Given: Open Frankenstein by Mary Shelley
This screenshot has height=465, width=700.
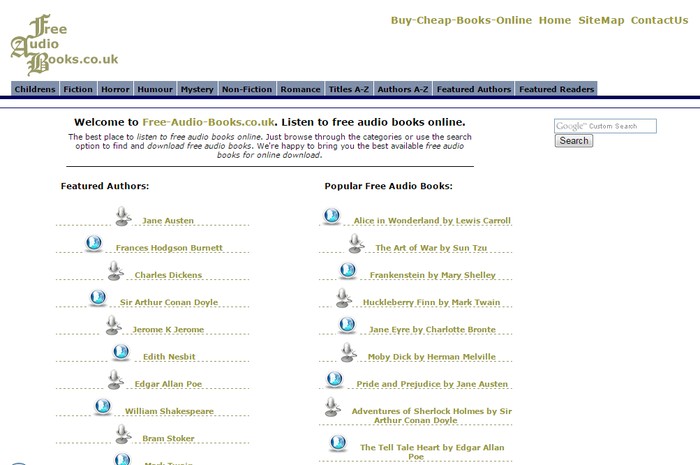Looking at the screenshot, I should [x=433, y=275].
